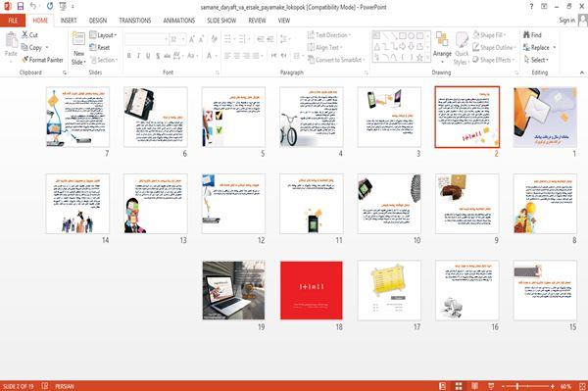Toggle Bold formatting
The height and width of the screenshot is (391, 588).
pos(129,56)
